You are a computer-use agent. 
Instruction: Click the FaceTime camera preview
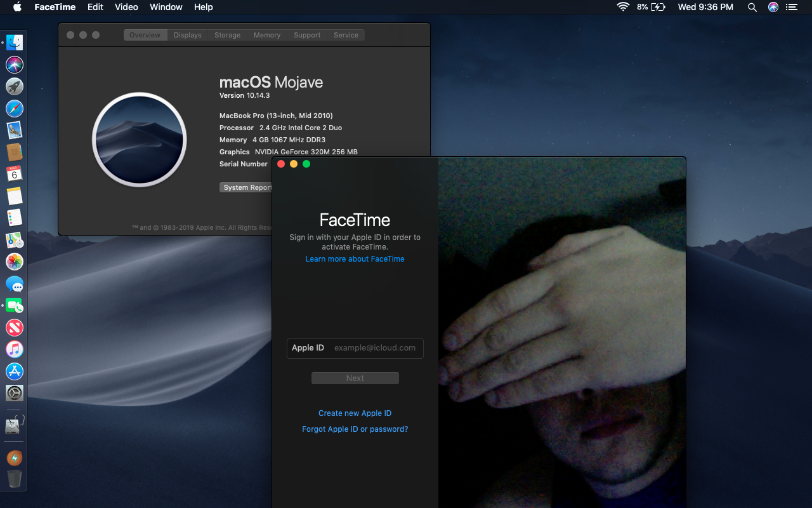point(562,333)
